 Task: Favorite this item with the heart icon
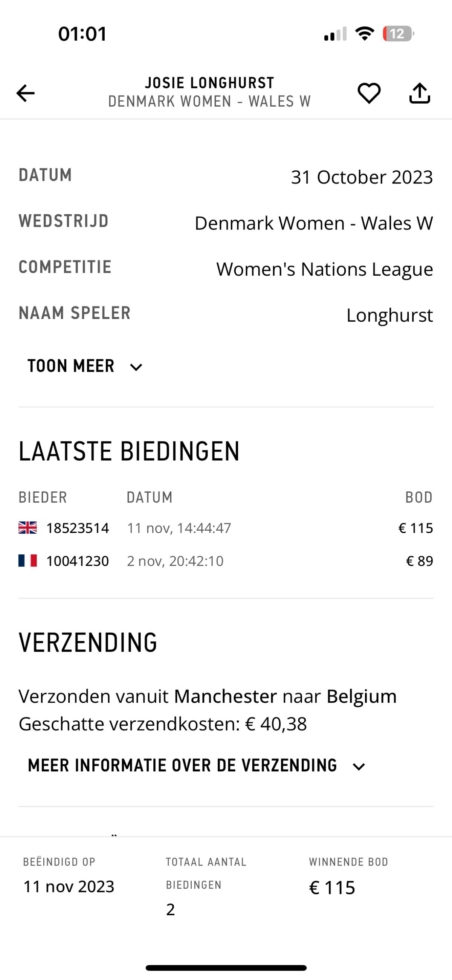click(x=369, y=93)
